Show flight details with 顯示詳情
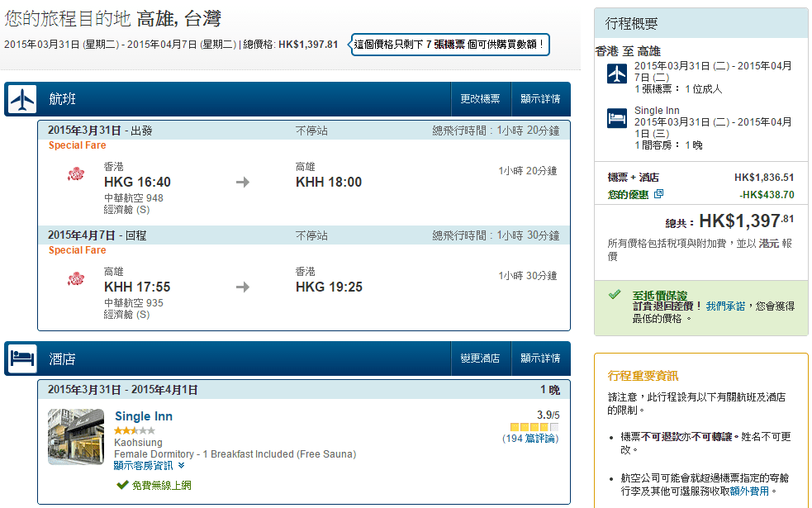 click(540, 99)
